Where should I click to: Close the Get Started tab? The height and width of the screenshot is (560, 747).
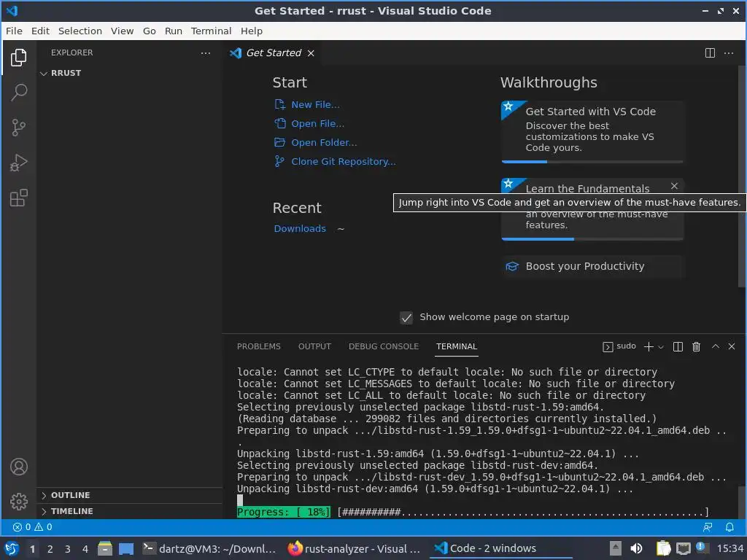pyautogui.click(x=311, y=52)
